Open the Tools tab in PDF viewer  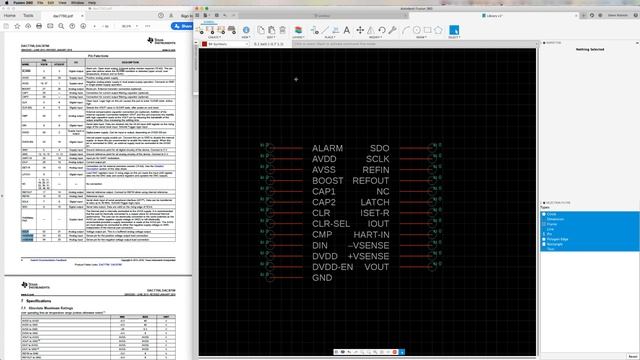[x=28, y=16]
